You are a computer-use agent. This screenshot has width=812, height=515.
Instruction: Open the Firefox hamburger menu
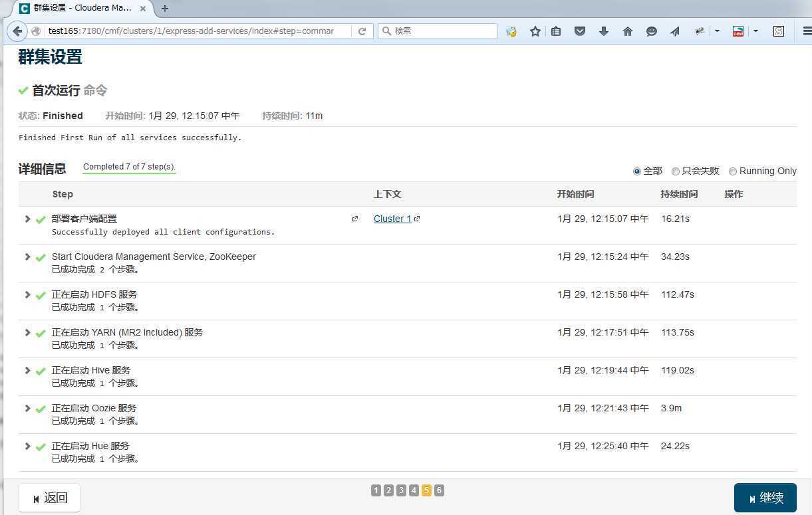click(806, 31)
